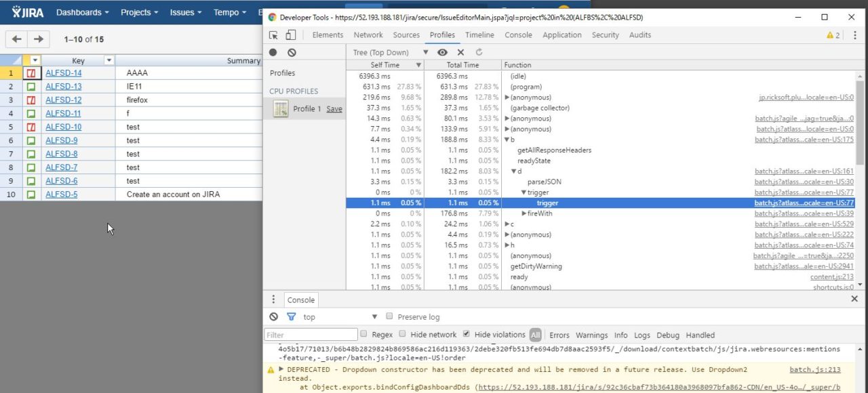Switch to the Network tab
Screen dimensions: 868x393
(x=368, y=35)
